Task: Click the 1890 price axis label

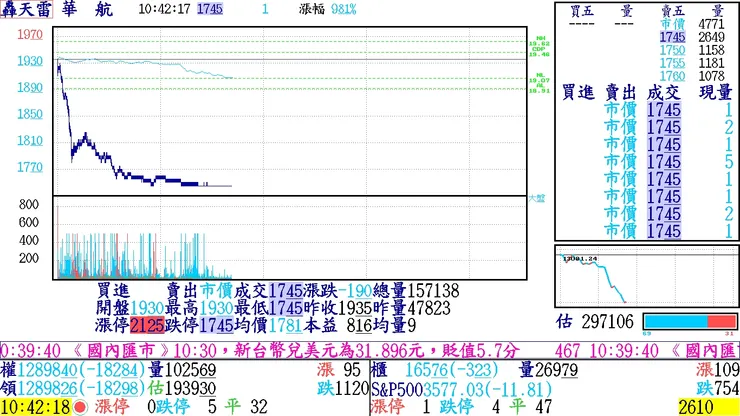Action: pyautogui.click(x=30, y=87)
